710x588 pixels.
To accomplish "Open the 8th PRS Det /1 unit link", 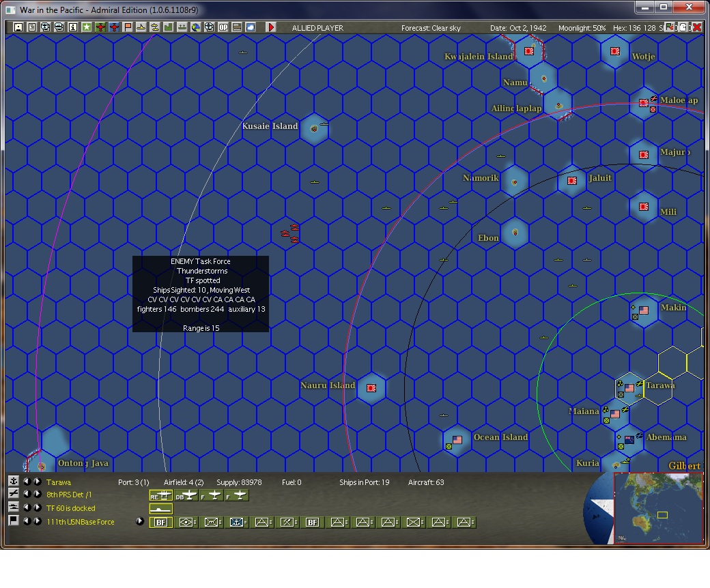I will click(x=69, y=495).
